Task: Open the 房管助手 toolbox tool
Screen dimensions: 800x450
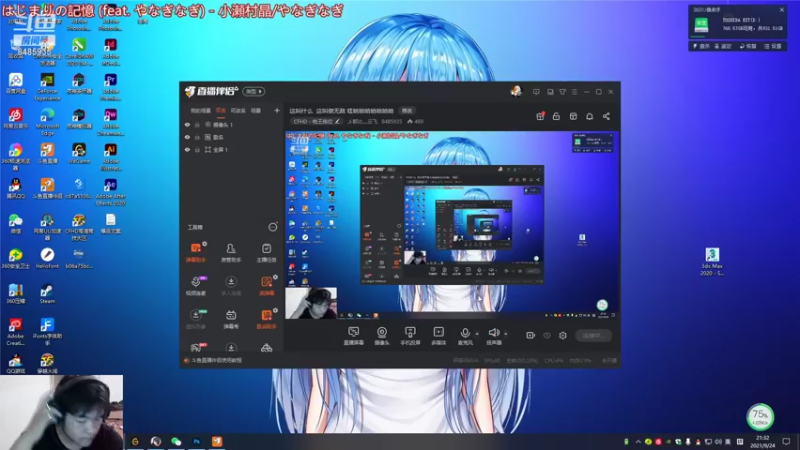Action: click(231, 253)
